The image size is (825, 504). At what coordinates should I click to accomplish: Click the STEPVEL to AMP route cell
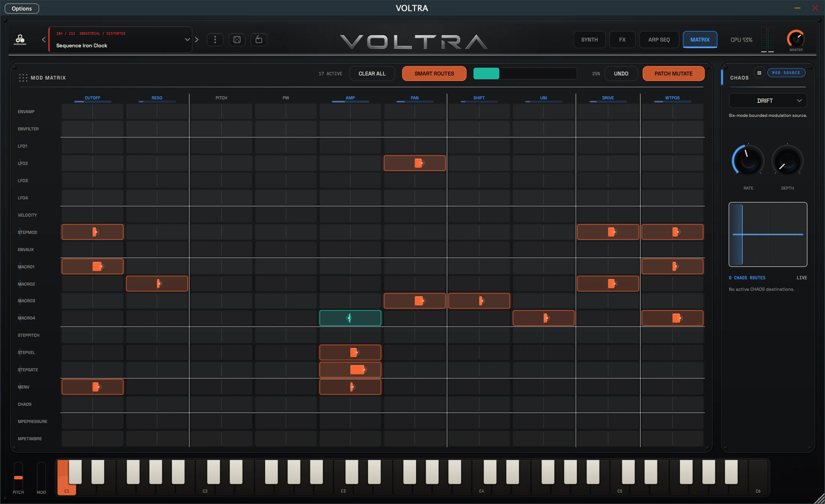350,353
